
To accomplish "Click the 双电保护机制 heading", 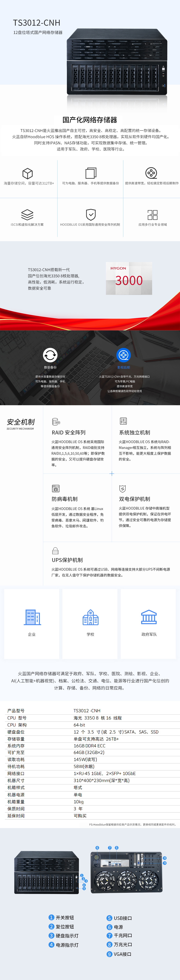I will [135, 499].
